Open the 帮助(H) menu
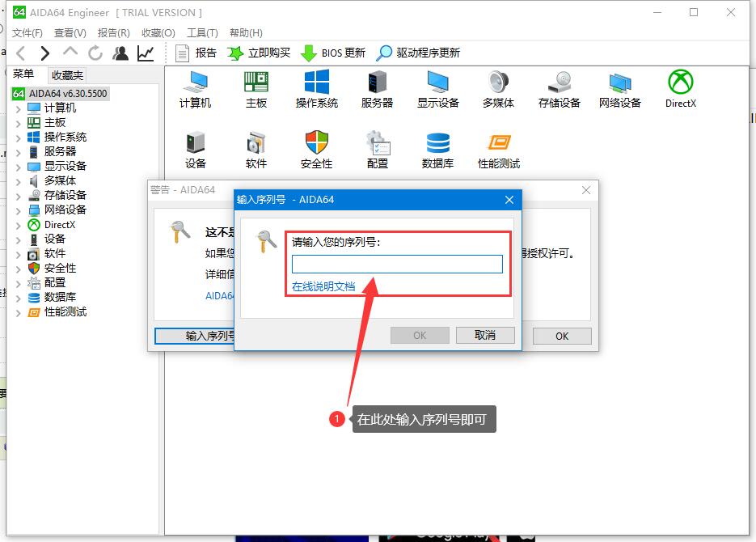 pyautogui.click(x=246, y=33)
